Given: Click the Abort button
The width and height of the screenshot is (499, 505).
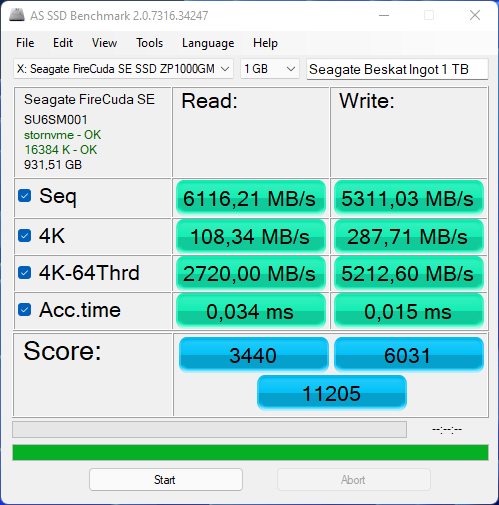Looking at the screenshot, I should (354, 480).
